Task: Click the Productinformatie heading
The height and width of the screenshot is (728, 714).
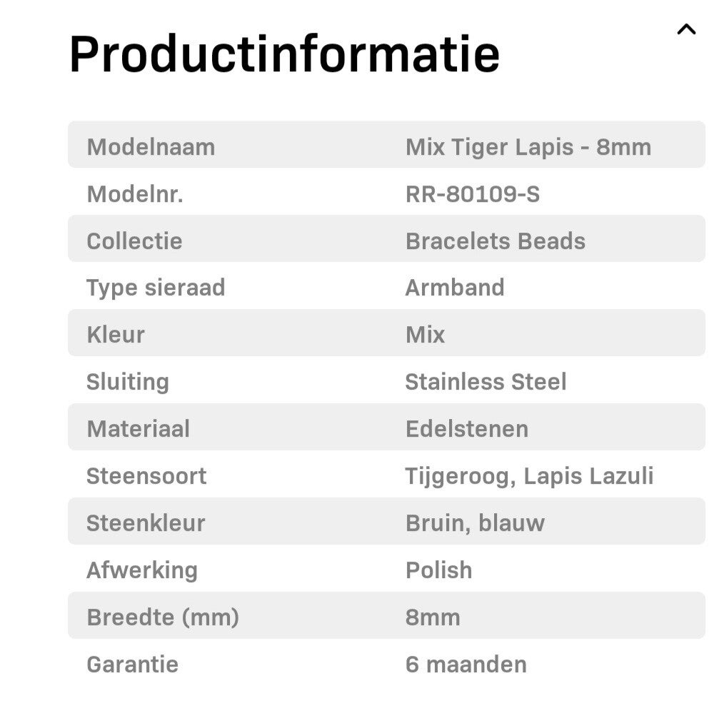Action: (284, 54)
